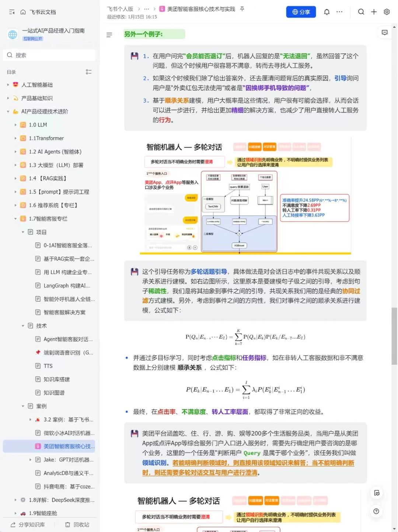Viewport: 398px width, 532px height.
Task: Open 用 LLM 构建企业专 document
Action: pos(68,272)
